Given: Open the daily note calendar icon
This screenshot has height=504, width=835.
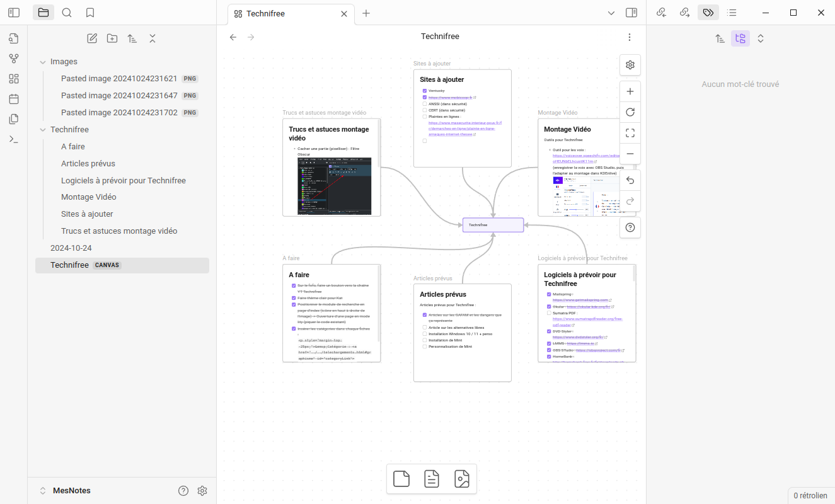Looking at the screenshot, I should pos(14,99).
